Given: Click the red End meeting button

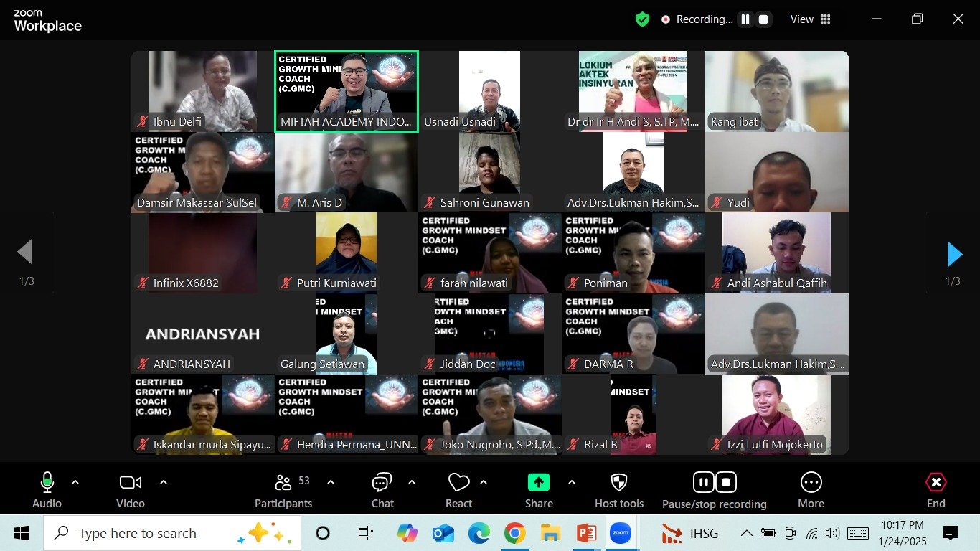Looking at the screenshot, I should [936, 483].
